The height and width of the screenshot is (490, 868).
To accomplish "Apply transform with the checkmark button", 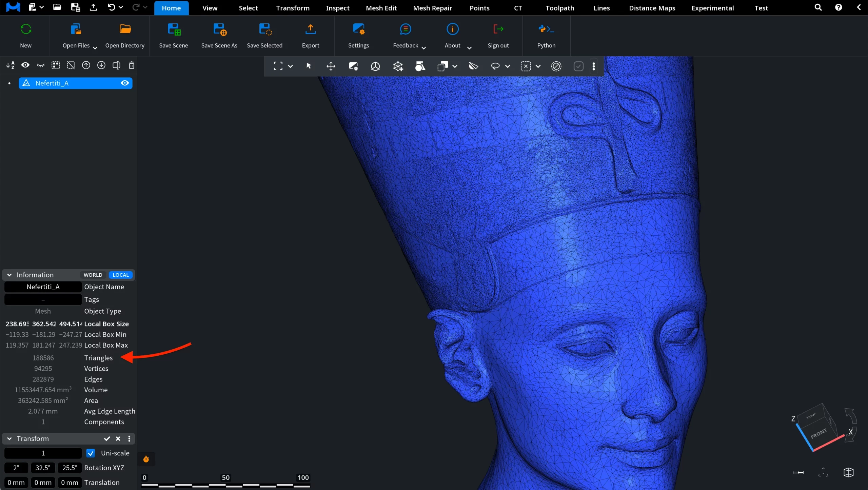I will pos(107,438).
